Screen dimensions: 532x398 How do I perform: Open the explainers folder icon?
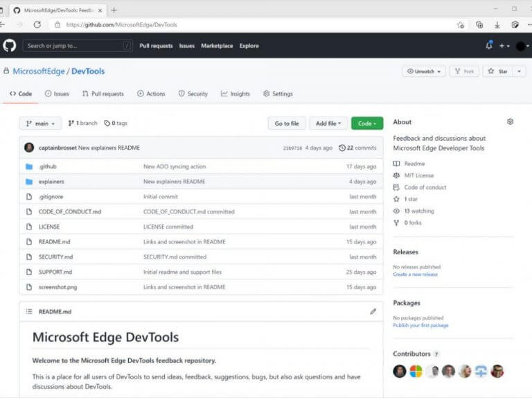pos(29,182)
